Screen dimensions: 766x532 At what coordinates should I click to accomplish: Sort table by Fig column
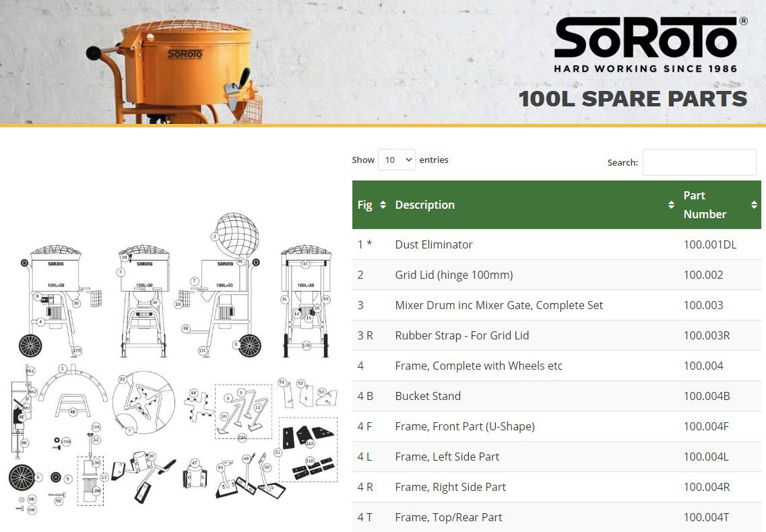[x=371, y=205]
